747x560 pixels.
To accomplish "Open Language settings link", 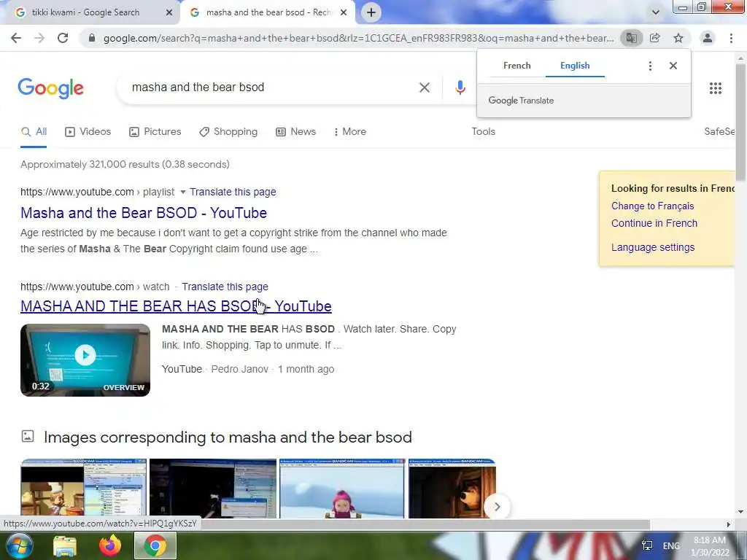I will point(653,248).
